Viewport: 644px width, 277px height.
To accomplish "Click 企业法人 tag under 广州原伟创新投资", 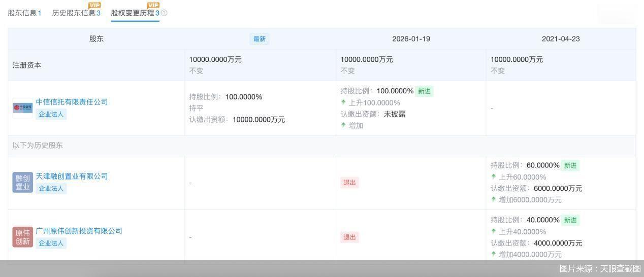I will pos(51,243).
